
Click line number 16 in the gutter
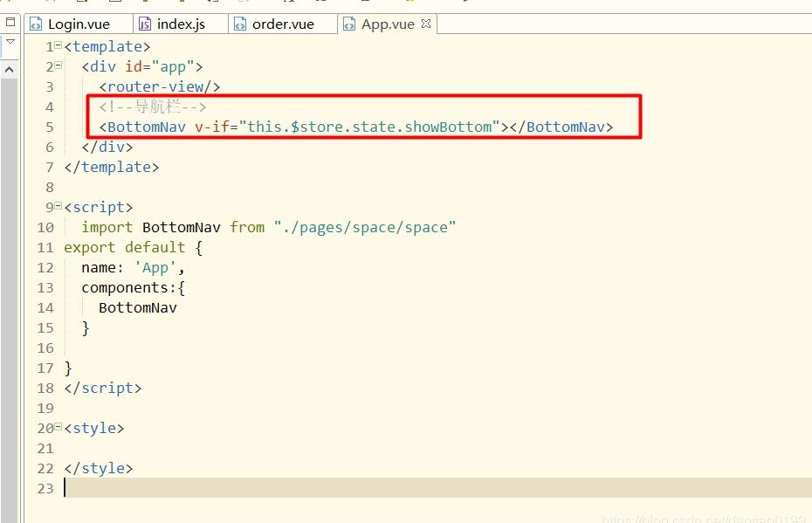pos(45,348)
